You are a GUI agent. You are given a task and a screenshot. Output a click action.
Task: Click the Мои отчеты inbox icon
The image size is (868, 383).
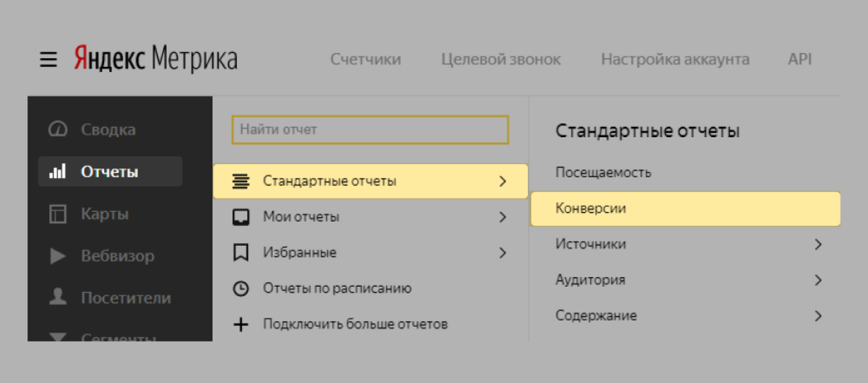[241, 217]
